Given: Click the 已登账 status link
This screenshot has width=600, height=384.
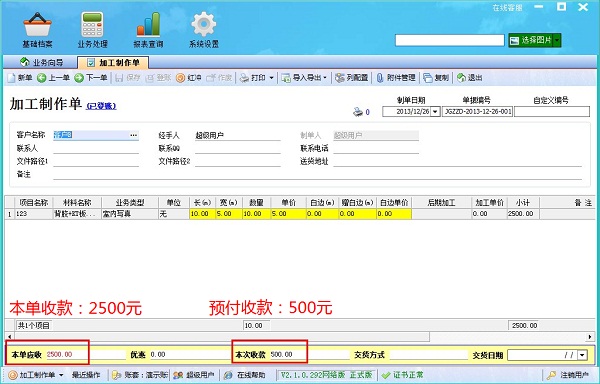Looking at the screenshot, I should point(101,106).
